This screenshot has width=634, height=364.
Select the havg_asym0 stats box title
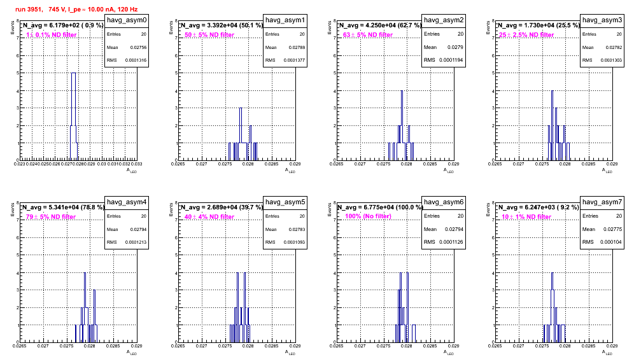[x=127, y=20]
